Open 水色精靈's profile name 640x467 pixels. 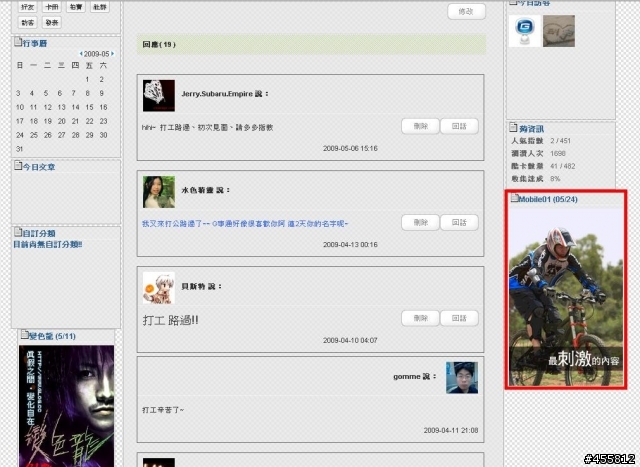click(198, 190)
